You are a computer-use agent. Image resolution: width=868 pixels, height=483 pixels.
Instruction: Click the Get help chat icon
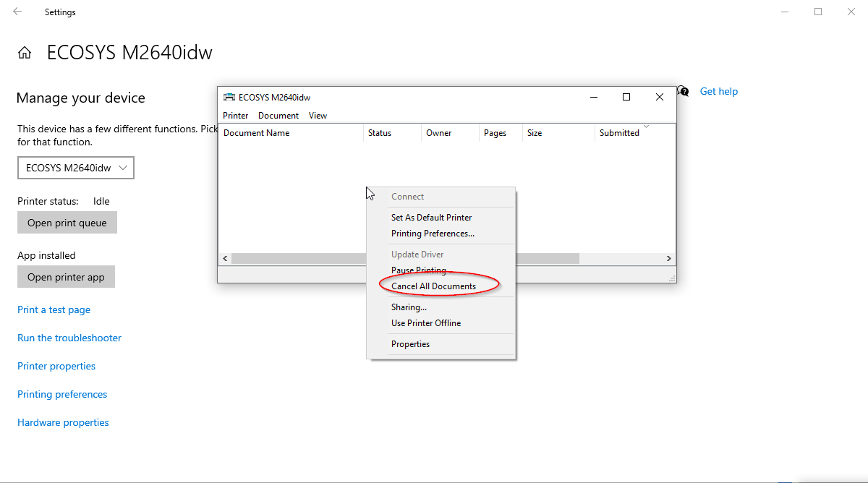(x=683, y=91)
